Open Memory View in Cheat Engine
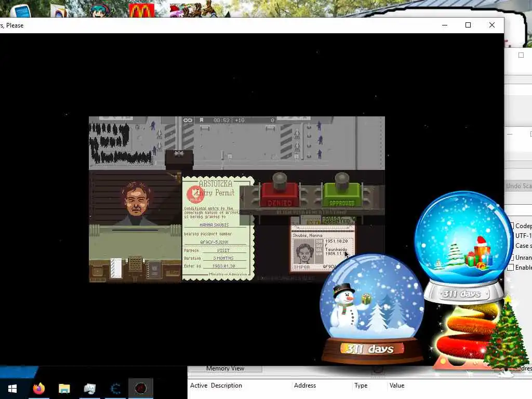Screen dimensions: 532x399 (225, 368)
